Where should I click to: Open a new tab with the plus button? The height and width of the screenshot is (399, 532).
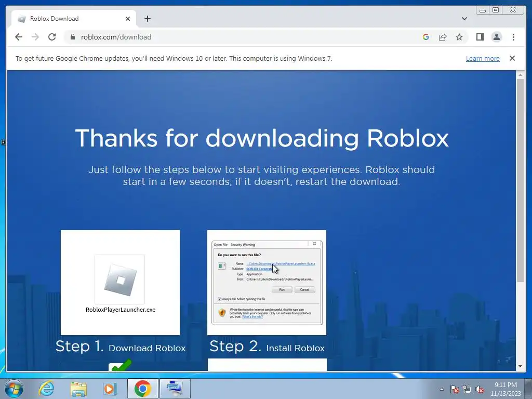tap(147, 19)
